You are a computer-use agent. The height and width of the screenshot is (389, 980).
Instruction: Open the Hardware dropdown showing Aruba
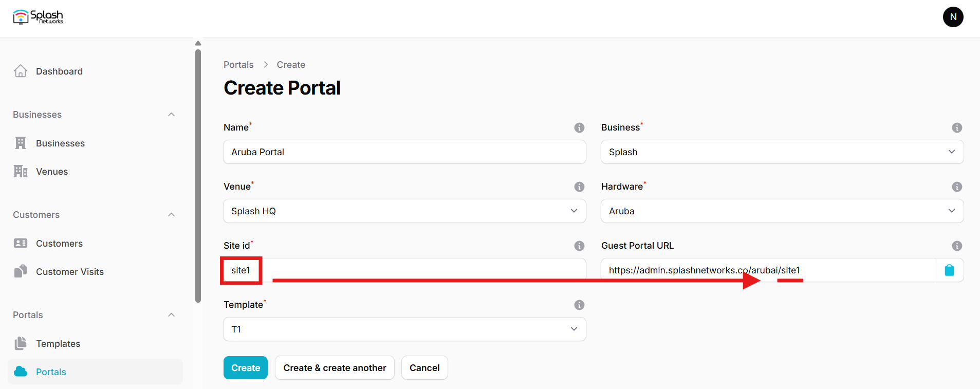click(782, 211)
